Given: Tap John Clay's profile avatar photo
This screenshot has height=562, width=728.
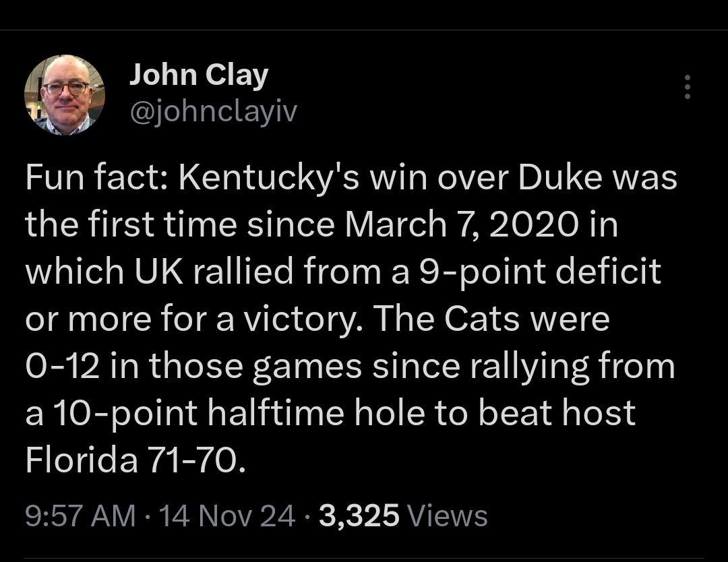Looking at the screenshot, I should pyautogui.click(x=65, y=94).
